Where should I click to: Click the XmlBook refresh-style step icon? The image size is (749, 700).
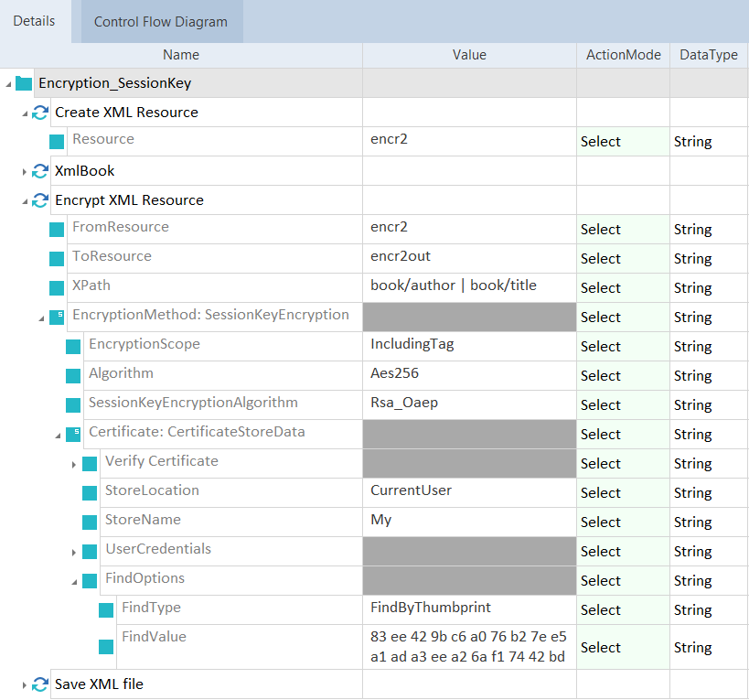point(40,171)
